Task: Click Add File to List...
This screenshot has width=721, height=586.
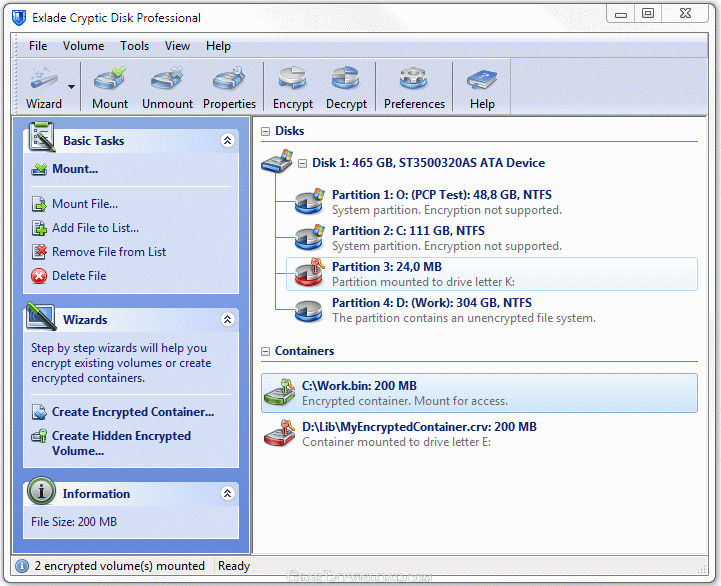Action: (95, 228)
